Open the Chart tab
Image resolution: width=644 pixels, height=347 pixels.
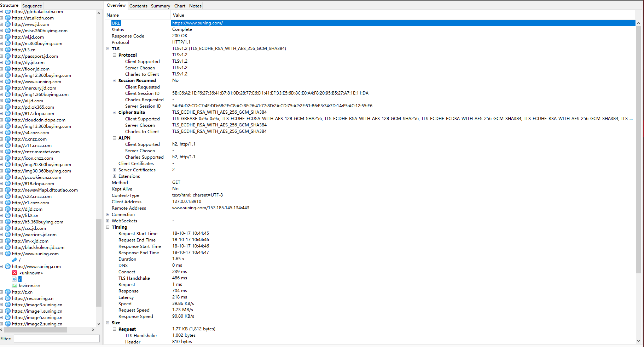click(180, 6)
